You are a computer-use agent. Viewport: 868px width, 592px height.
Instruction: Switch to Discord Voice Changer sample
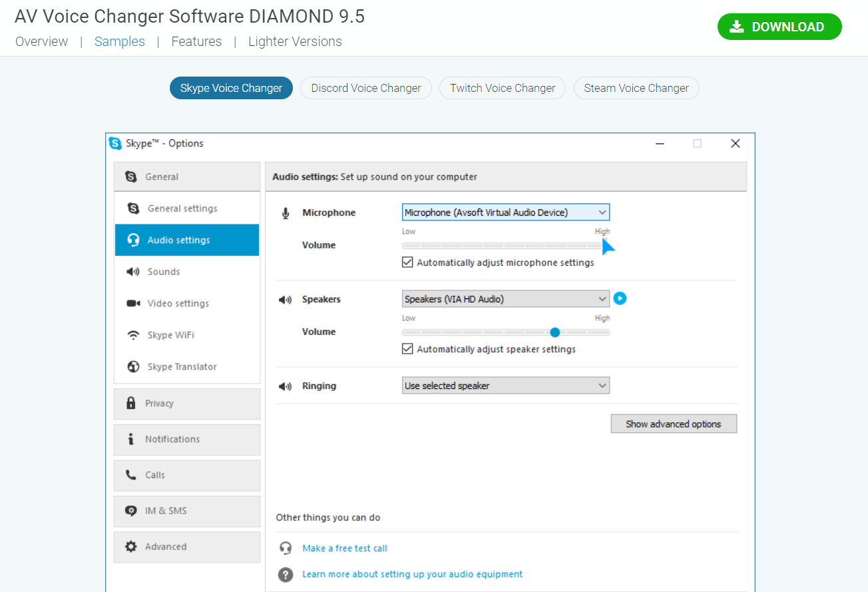(x=366, y=88)
